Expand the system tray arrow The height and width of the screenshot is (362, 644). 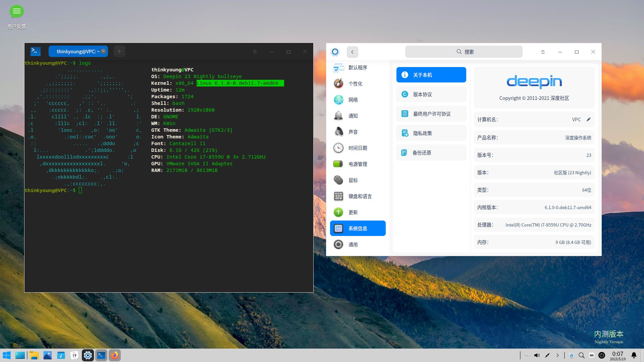click(x=557, y=355)
